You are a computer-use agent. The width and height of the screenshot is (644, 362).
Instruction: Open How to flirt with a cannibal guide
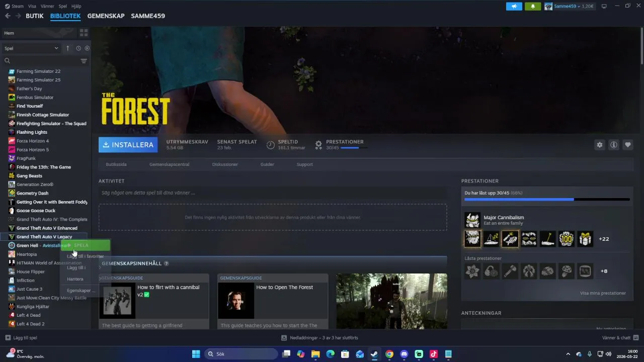tap(154, 301)
